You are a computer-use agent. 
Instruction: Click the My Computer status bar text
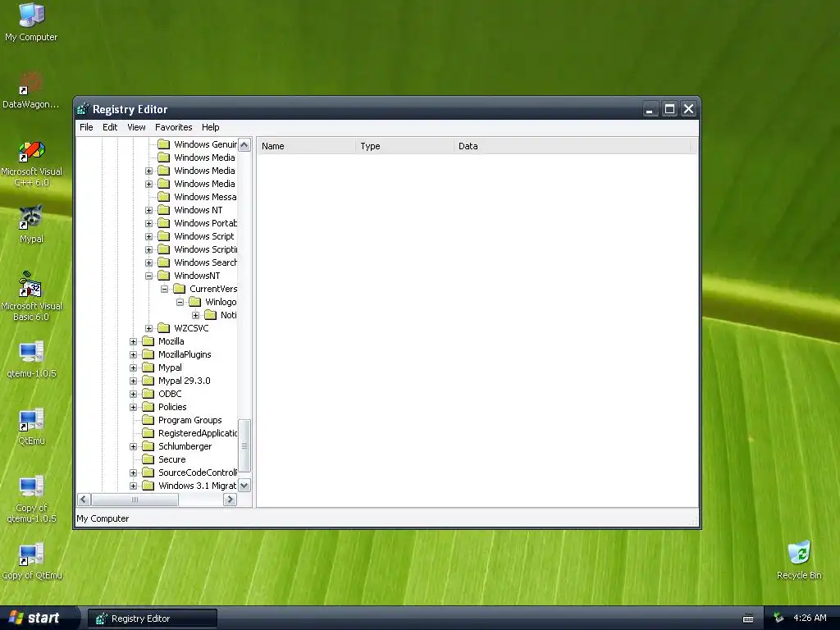[x=103, y=518]
